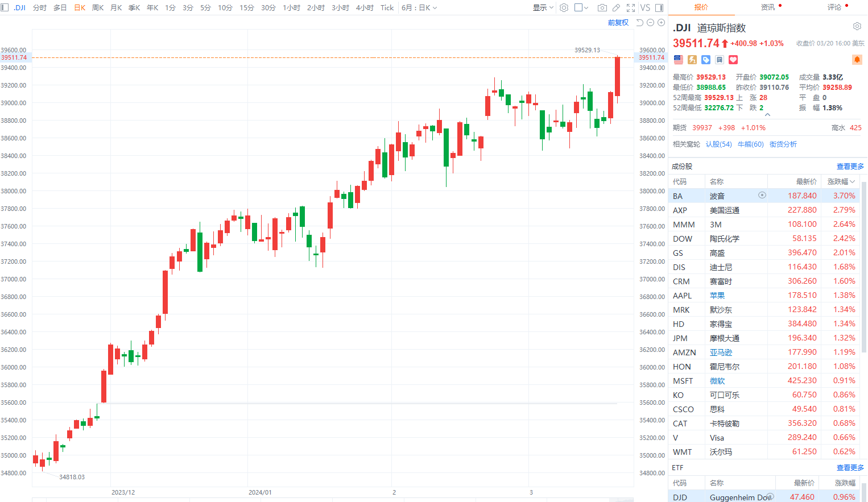Toggle the left sidebar panel
Screen dimensions: 868x502
(x=5, y=8)
